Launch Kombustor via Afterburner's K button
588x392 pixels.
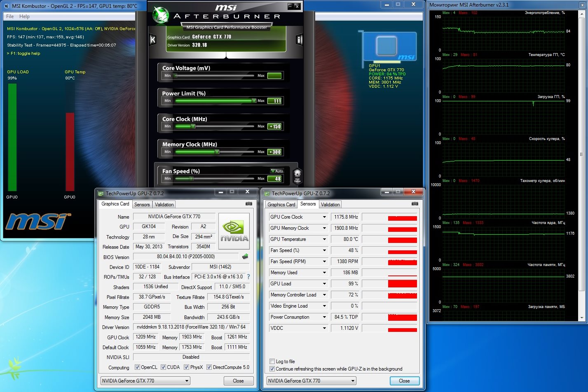[152, 40]
